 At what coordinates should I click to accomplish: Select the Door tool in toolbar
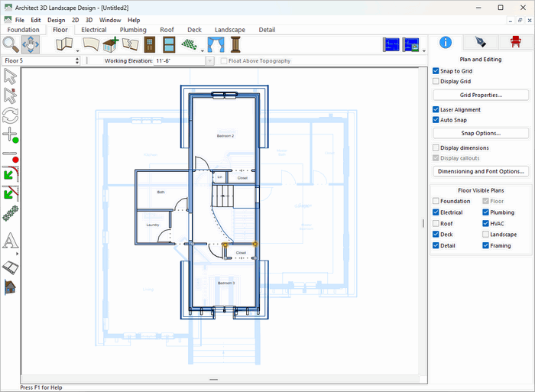click(148, 44)
